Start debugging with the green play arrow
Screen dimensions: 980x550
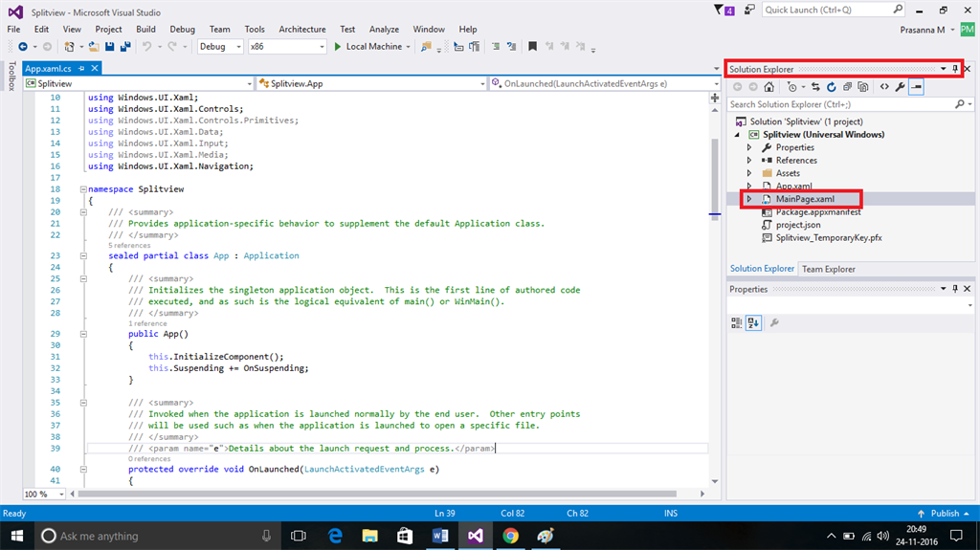337,46
